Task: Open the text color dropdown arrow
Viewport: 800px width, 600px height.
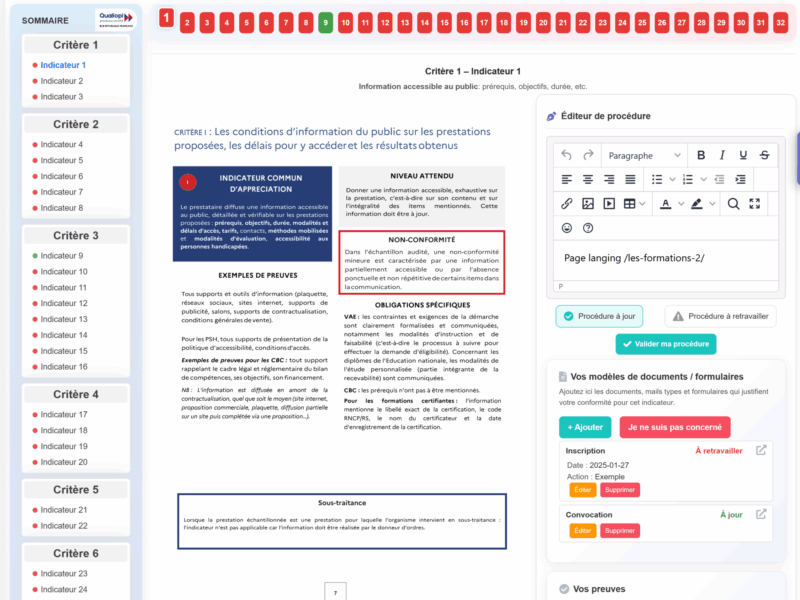Action: tap(681, 203)
